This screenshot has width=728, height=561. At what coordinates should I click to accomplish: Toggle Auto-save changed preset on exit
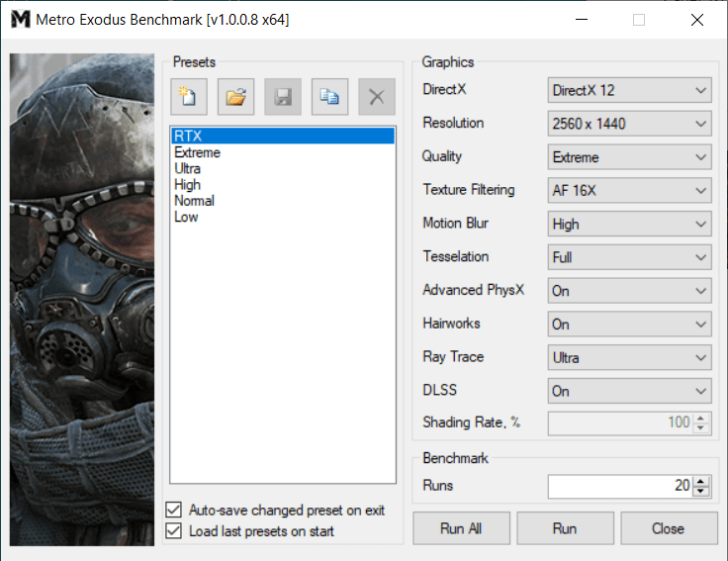[x=174, y=510]
